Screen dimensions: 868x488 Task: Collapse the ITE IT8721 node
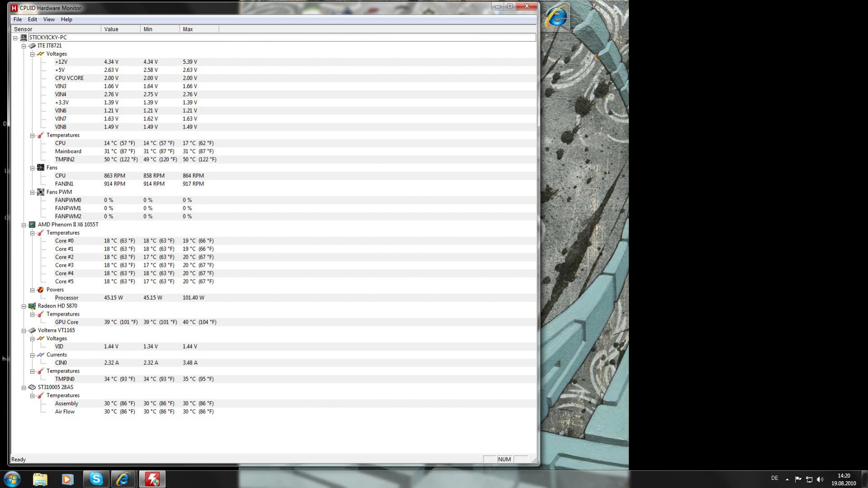[x=24, y=46]
